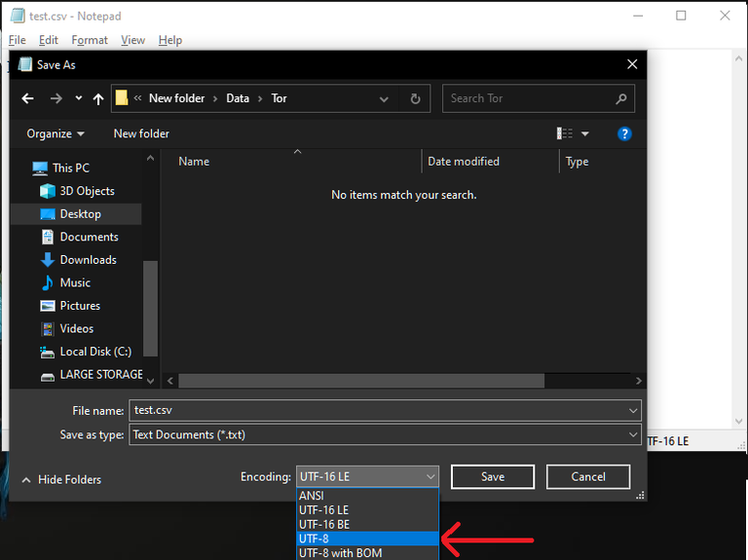Viewport: 748px width, 560px height.
Task: Choose UTF-8 with BOM encoding
Action: pos(367,553)
